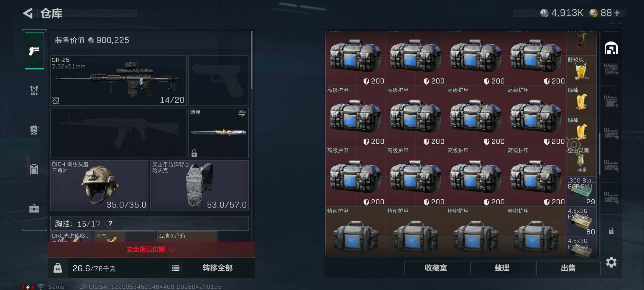Screen dimensions: 644x290
Task: Click 整理 to sort the stash
Action: tap(502, 268)
